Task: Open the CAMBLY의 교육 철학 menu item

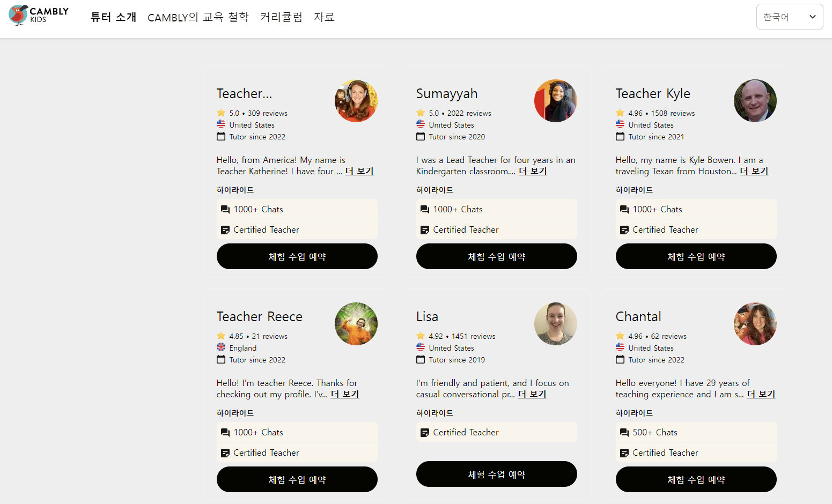Action: click(198, 17)
